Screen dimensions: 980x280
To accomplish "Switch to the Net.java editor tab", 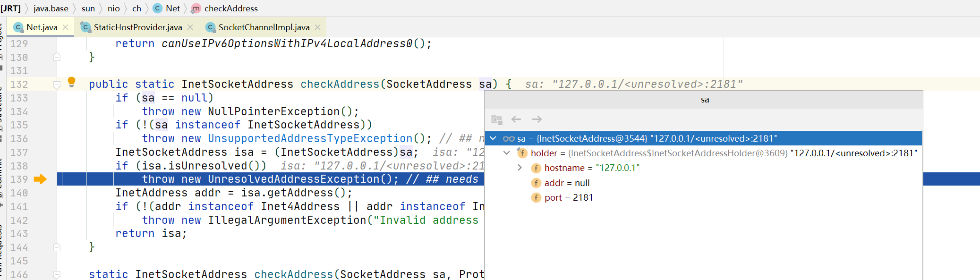I will (x=42, y=27).
